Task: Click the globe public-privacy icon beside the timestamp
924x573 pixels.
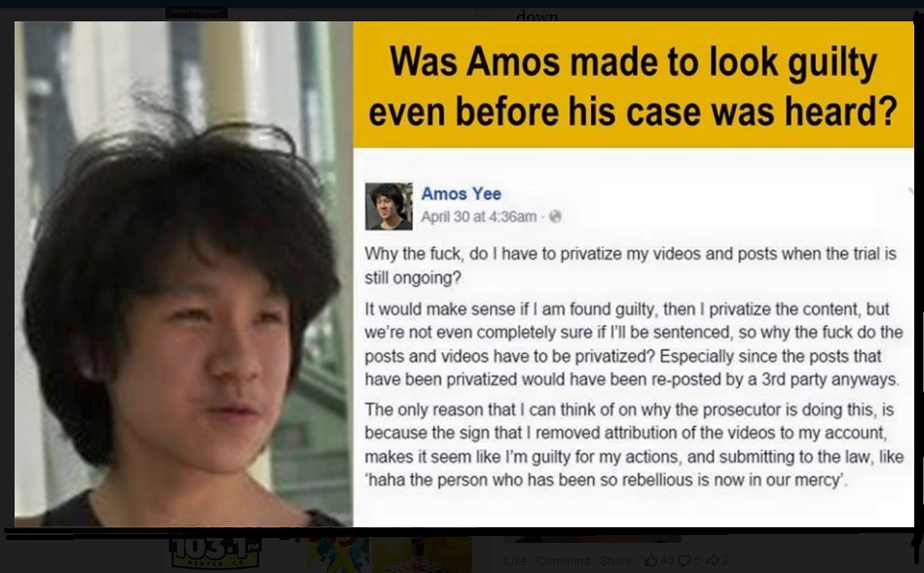Action: [x=555, y=217]
